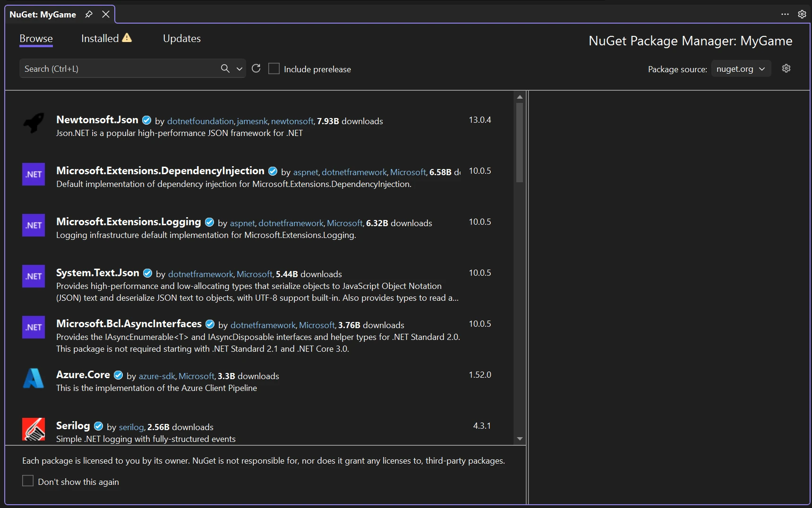812x508 pixels.
Task: Select the Microsoft.Extensions.DependencyInjection package title
Action: (x=160, y=170)
